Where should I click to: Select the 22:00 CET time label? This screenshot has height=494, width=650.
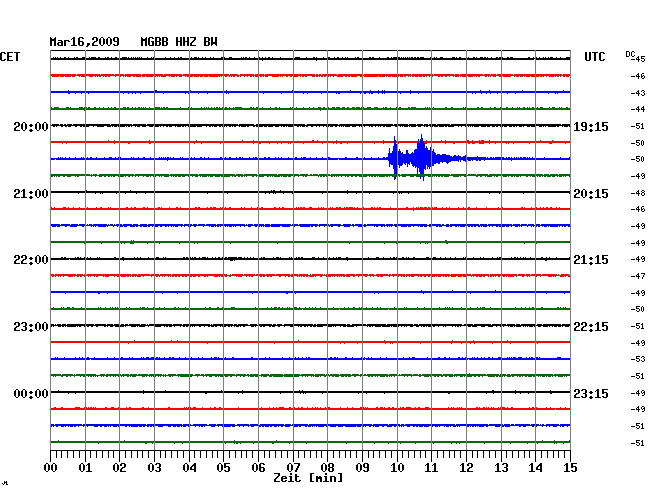tap(31, 260)
